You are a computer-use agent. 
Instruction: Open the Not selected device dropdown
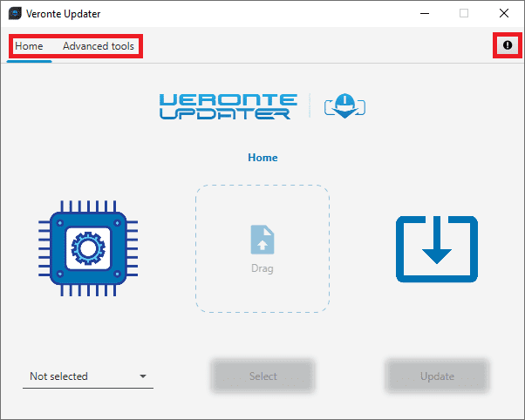coord(88,376)
